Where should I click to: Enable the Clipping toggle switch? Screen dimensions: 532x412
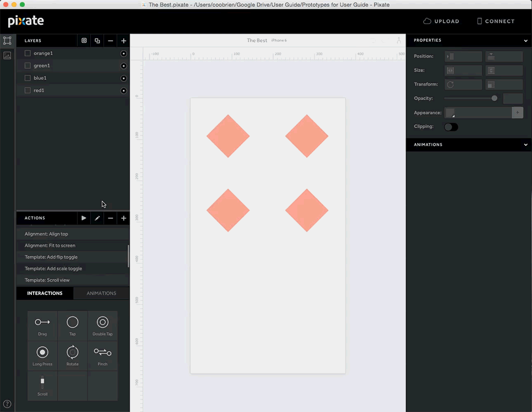(x=451, y=127)
